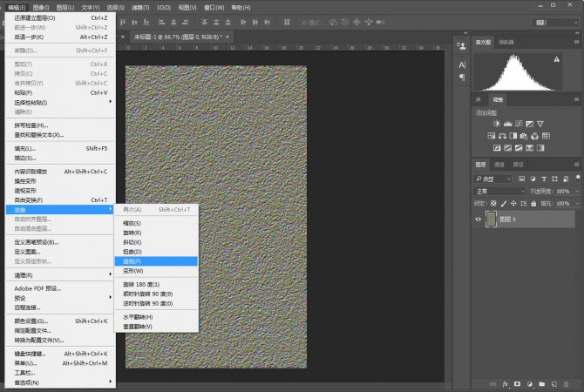Image resolution: width=584 pixels, height=392 pixels.
Task: Open the paragraph panel icon
Action: click(462, 78)
